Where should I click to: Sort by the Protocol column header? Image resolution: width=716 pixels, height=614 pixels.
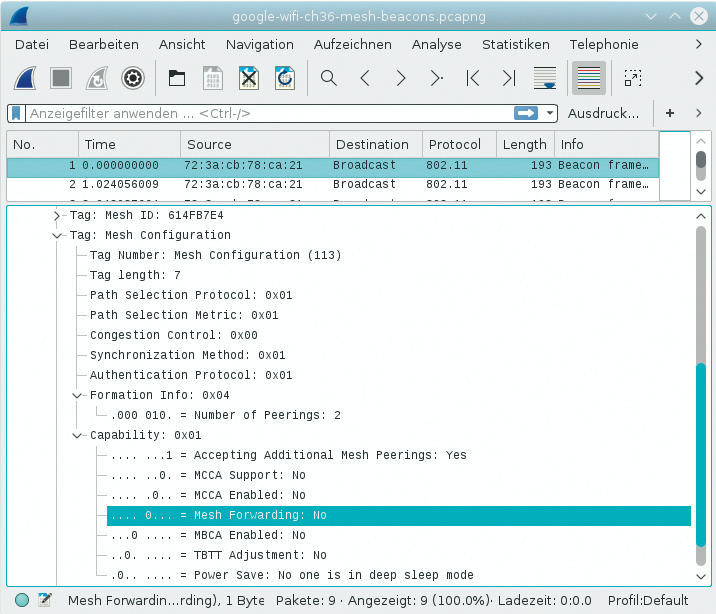459,144
